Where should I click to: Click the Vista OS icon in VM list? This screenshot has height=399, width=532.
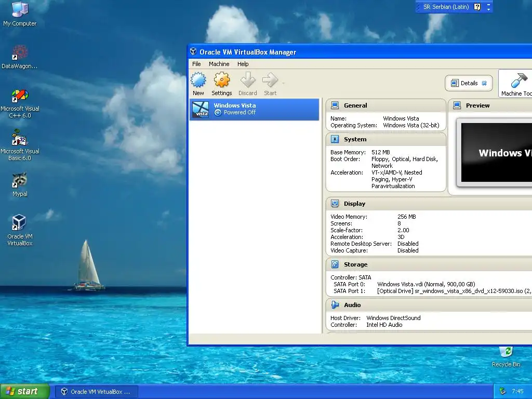(x=201, y=109)
